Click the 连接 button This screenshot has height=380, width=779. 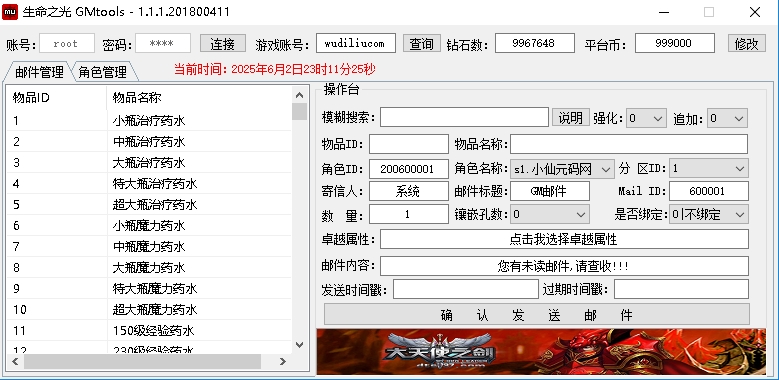(223, 43)
